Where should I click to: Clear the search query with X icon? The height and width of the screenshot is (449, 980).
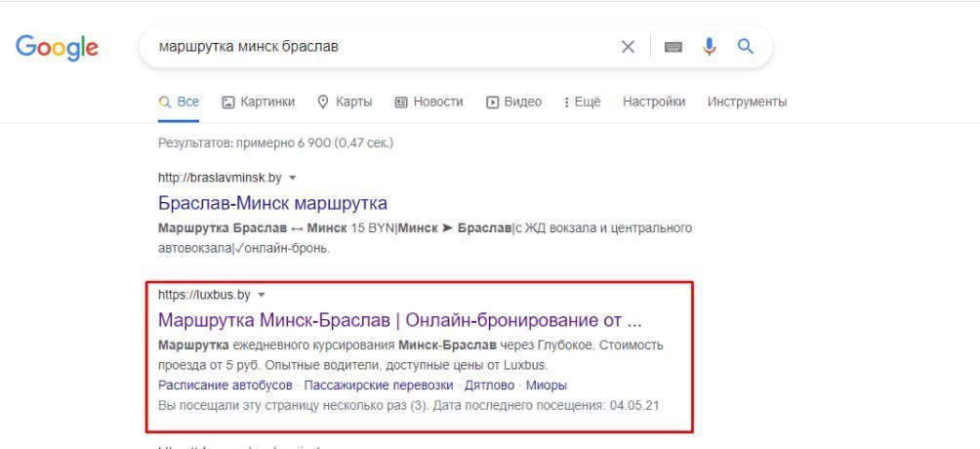click(x=628, y=47)
